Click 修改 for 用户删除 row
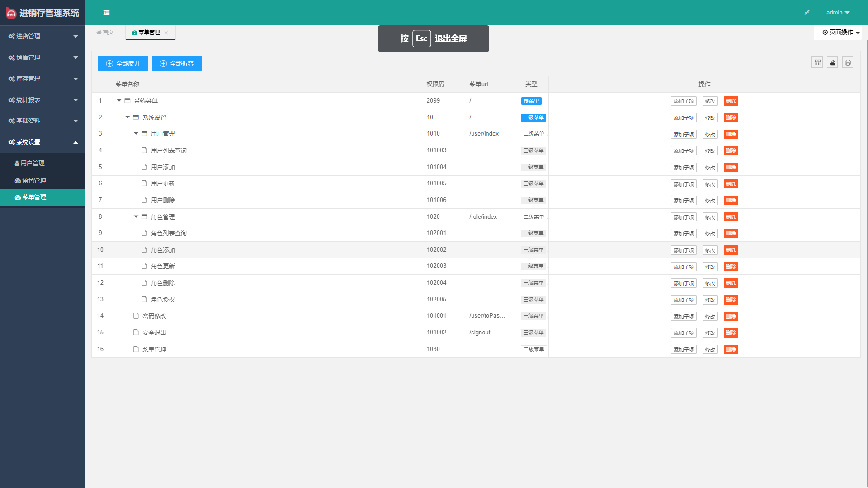The height and width of the screenshot is (488, 868). point(710,201)
